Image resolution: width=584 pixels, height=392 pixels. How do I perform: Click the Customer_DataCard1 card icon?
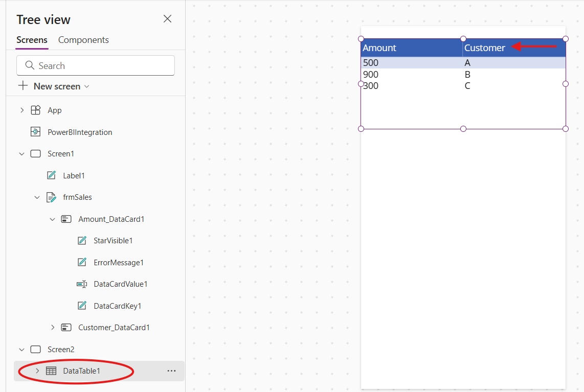[x=66, y=328]
